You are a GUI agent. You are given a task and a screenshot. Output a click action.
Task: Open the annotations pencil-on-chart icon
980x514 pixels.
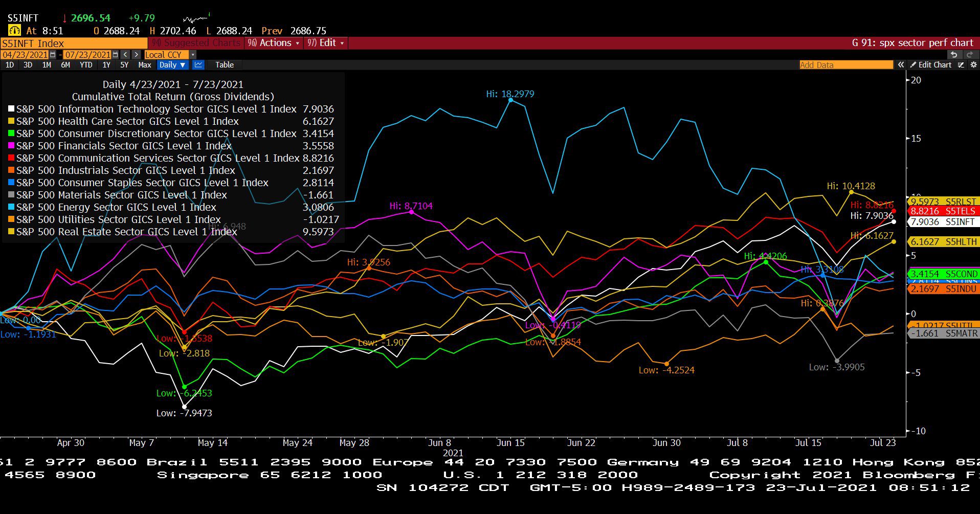[x=961, y=65]
